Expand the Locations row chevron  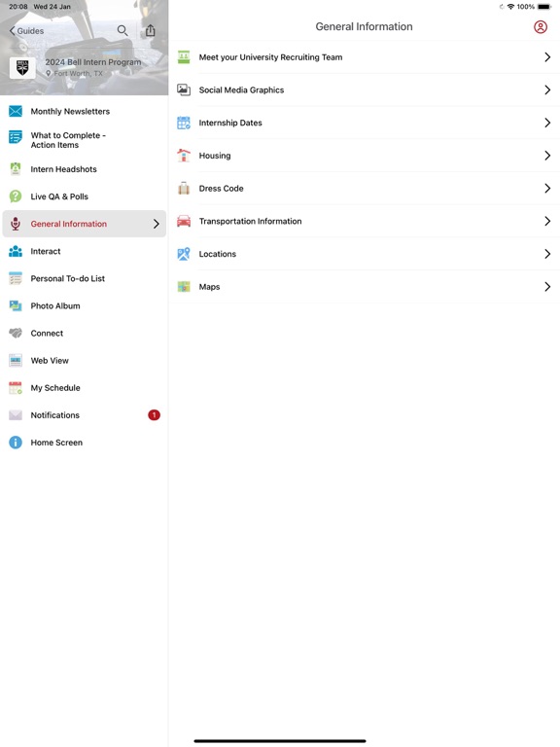point(547,254)
